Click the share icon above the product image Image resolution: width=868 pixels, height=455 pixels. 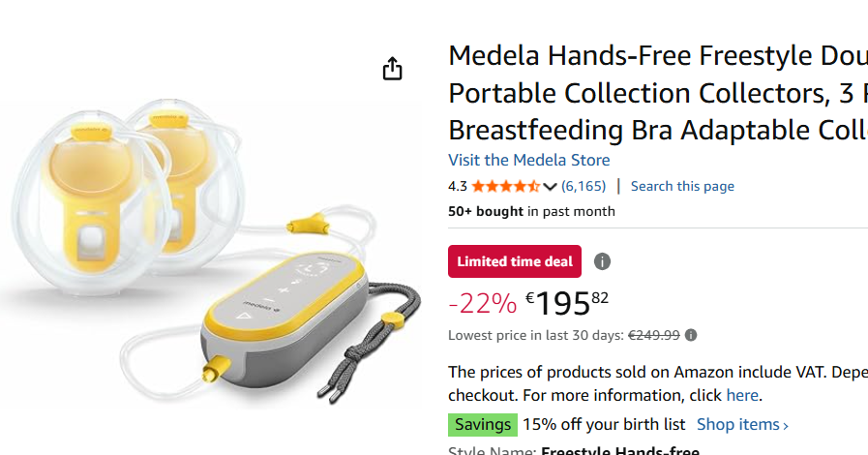392,69
